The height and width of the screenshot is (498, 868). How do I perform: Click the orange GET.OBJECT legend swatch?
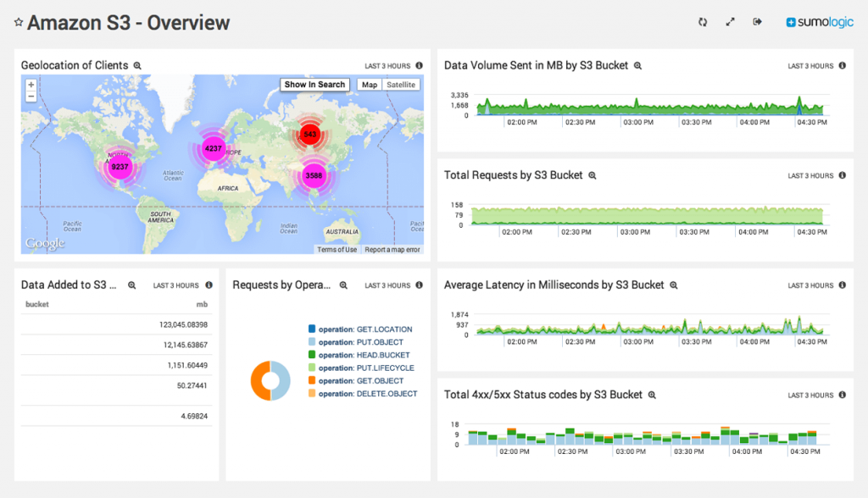[x=312, y=380]
